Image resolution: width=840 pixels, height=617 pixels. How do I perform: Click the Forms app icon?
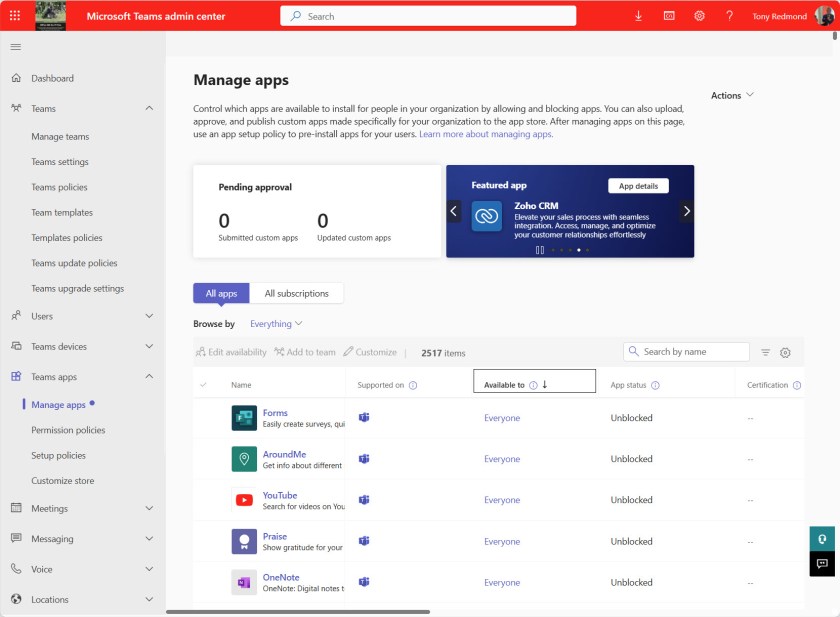[x=244, y=418]
